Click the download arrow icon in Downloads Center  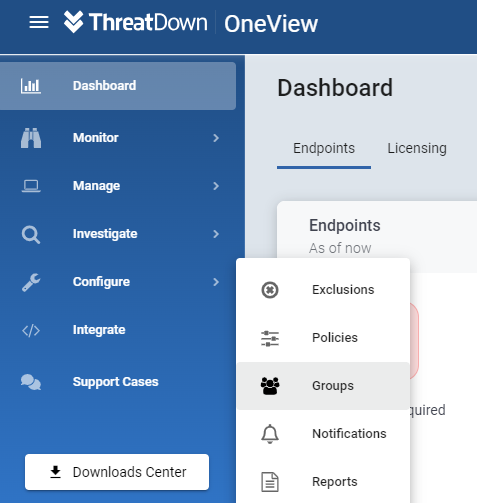coord(55,472)
